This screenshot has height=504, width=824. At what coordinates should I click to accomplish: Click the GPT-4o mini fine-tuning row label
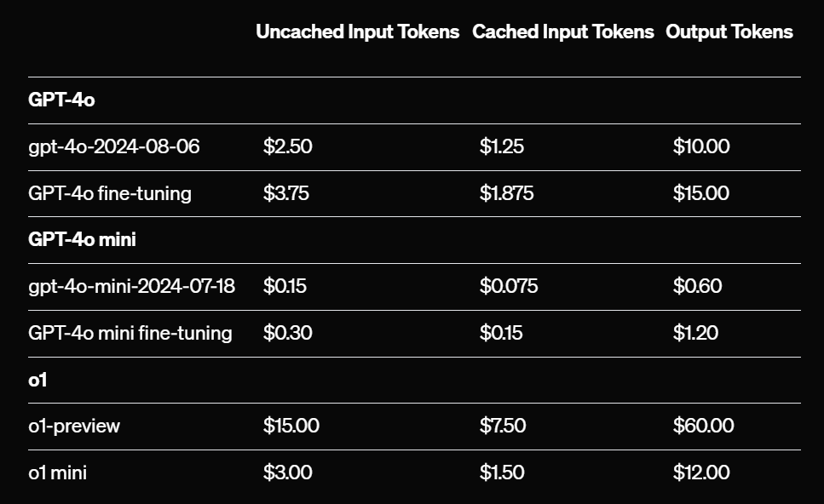pos(130,332)
